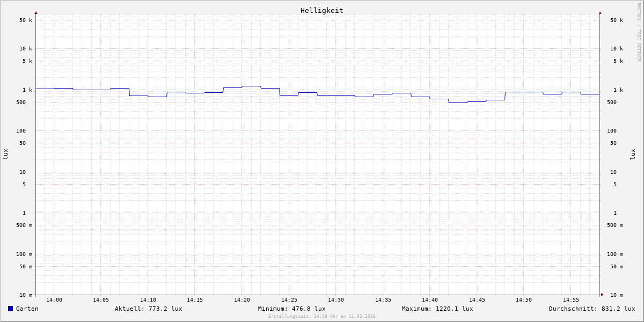Click the 500 m label on left axis
644x322 pixels.
[24, 225]
